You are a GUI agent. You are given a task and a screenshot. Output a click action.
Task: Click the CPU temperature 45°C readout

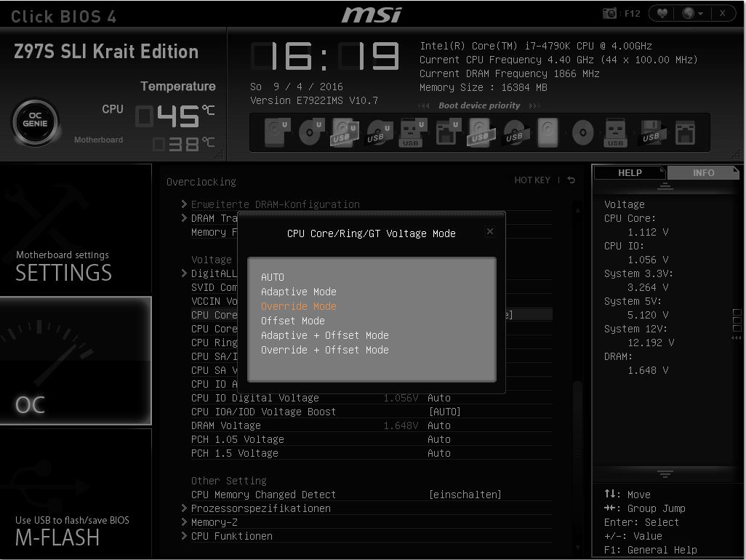click(x=175, y=116)
